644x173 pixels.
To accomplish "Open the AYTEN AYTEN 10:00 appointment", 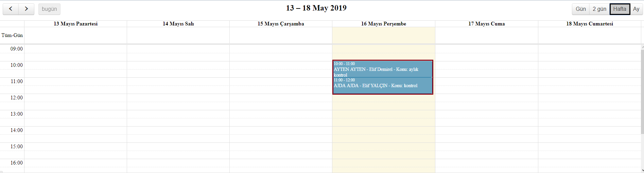I will coord(382,69).
